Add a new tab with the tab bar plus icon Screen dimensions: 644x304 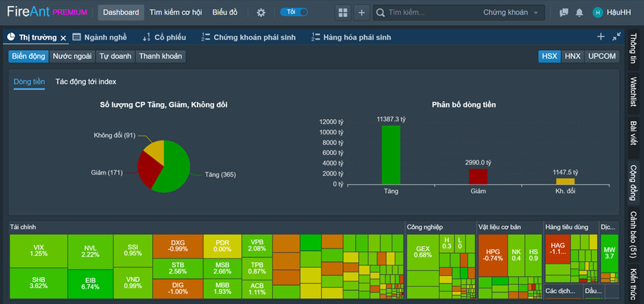pyautogui.click(x=600, y=37)
